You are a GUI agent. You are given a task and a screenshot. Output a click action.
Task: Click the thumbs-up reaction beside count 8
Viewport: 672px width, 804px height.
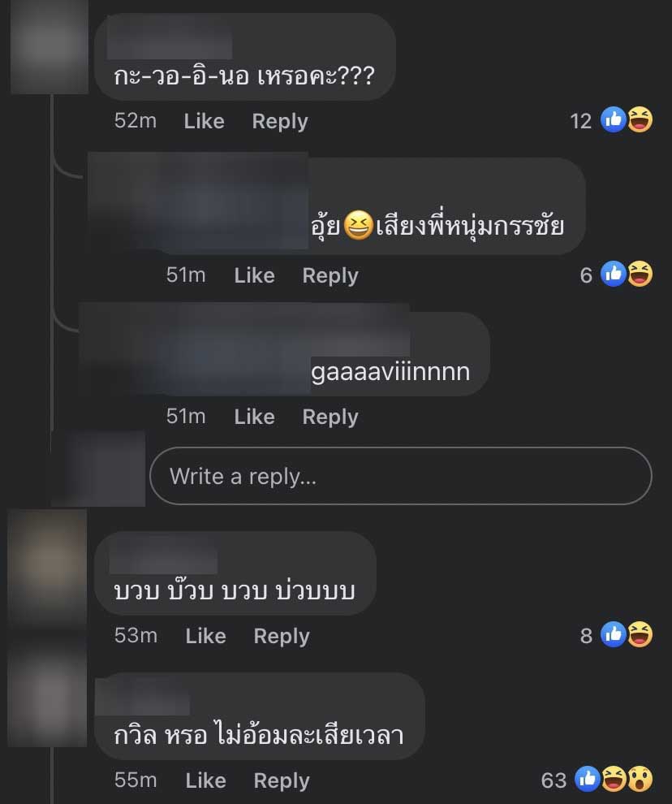(x=614, y=634)
